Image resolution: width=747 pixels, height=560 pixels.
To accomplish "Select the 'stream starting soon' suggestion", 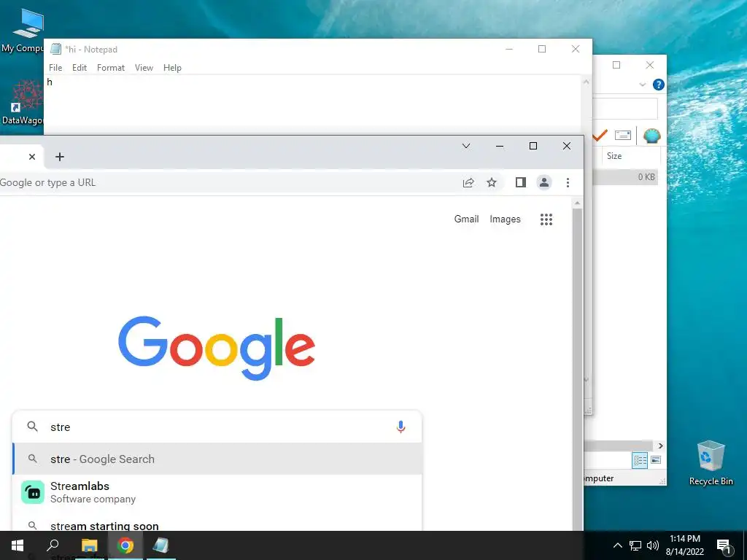I will [x=217, y=526].
